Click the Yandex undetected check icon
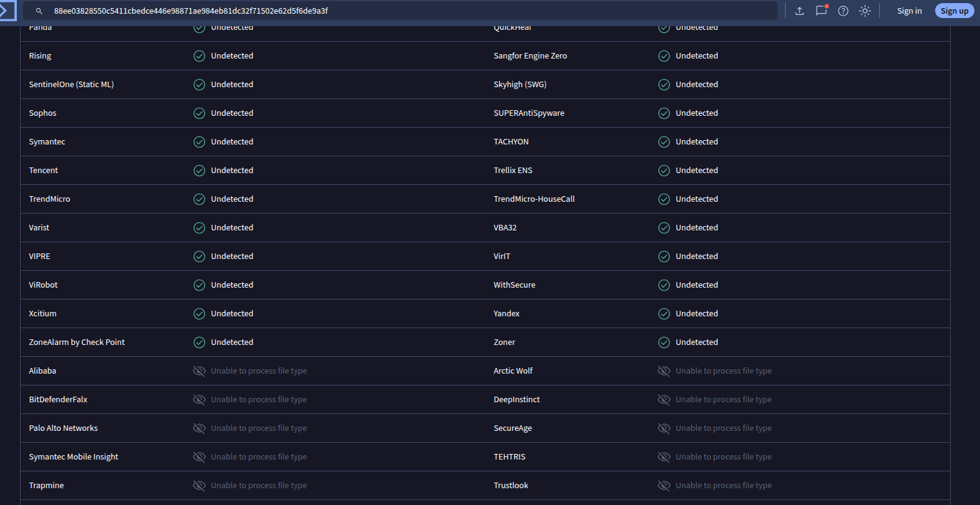This screenshot has height=505, width=980. 664,314
